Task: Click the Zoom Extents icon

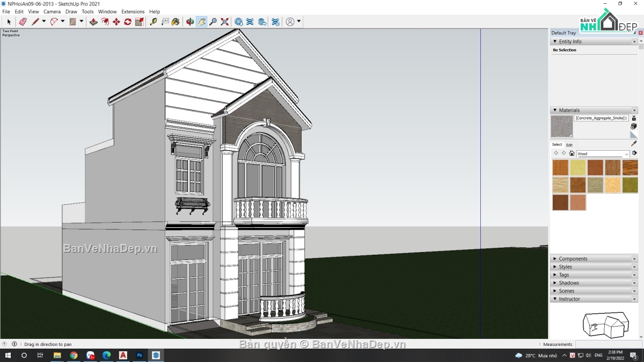Action: pyautogui.click(x=224, y=21)
